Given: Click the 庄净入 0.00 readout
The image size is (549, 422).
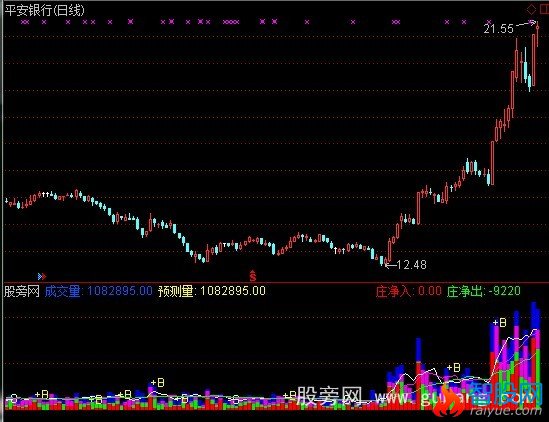Looking at the screenshot, I should (408, 291).
